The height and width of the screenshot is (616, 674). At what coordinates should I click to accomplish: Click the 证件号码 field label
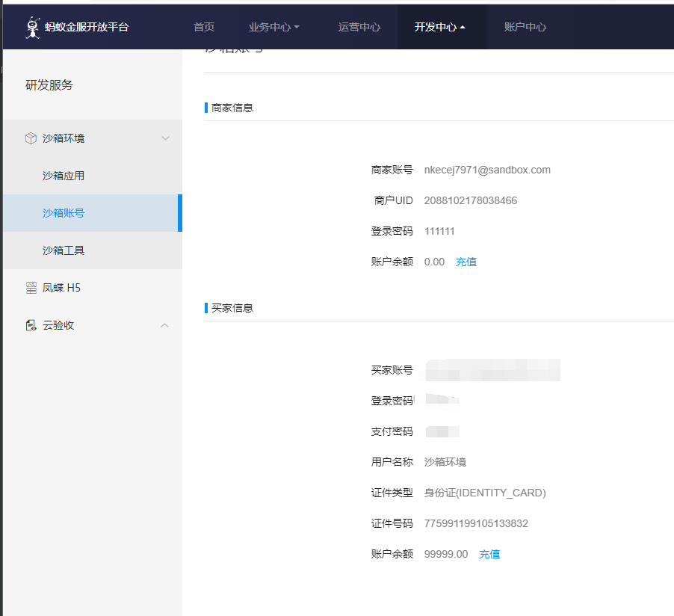click(x=392, y=523)
